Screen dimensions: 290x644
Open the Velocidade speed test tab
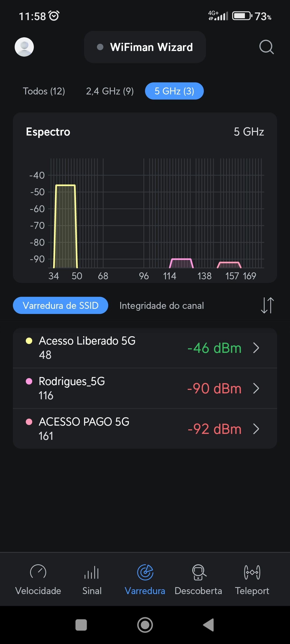[38, 580]
